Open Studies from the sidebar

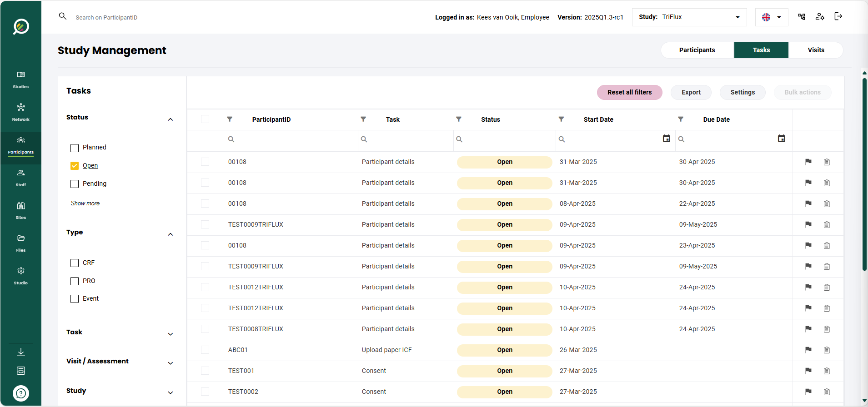click(x=20, y=79)
